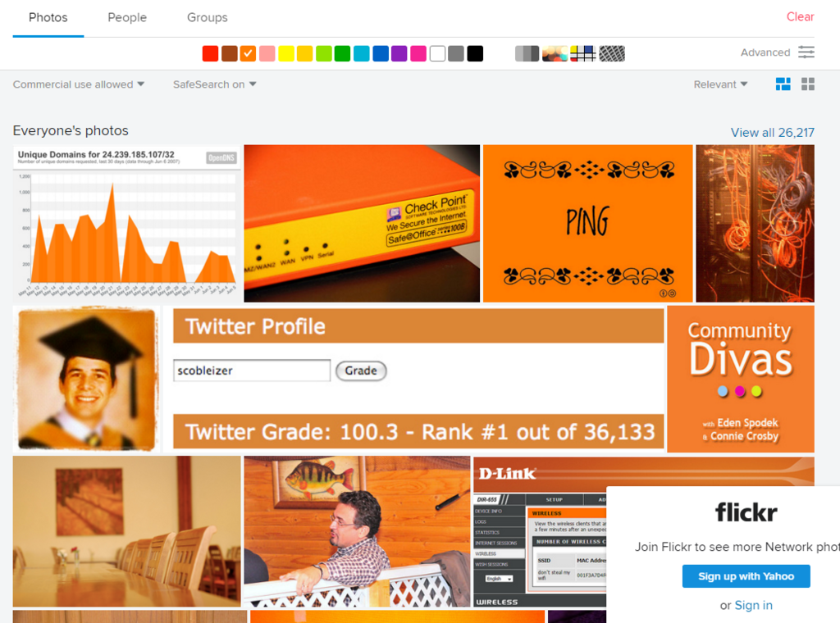
Task: Select the shallow depth of field filter
Action: point(555,53)
